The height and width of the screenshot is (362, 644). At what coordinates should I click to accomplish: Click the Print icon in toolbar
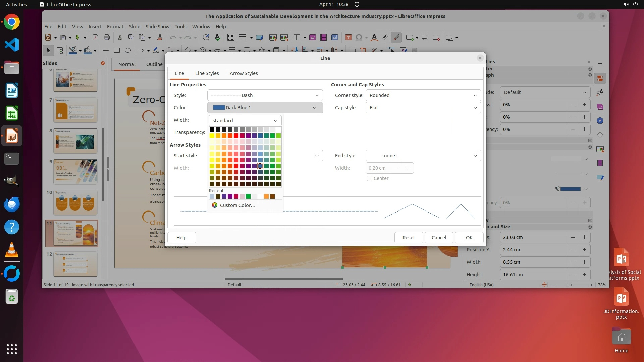[107, 38]
